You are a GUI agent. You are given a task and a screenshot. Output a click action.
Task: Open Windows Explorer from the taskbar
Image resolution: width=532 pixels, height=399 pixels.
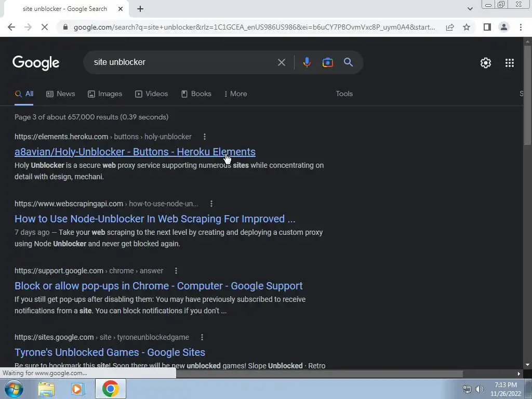(46, 389)
